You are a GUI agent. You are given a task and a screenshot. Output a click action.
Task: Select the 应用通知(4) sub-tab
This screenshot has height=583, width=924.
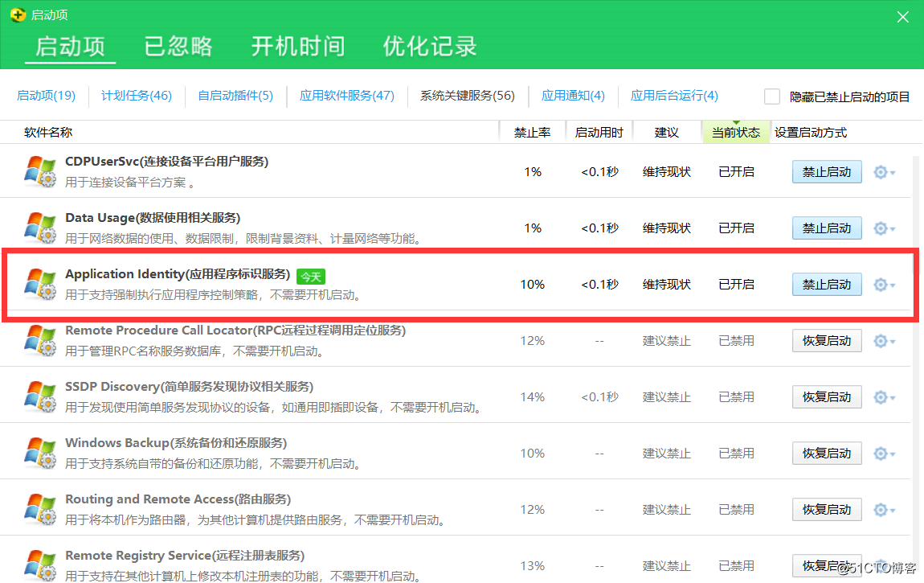tap(573, 96)
